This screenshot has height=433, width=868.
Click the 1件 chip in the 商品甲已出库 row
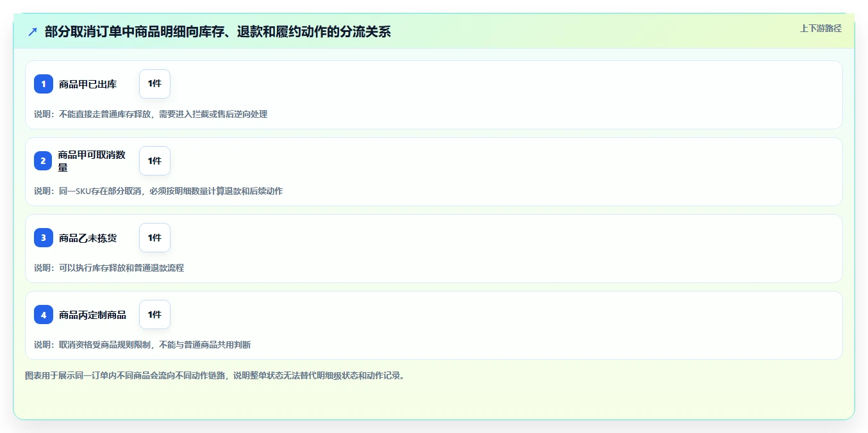tap(154, 84)
